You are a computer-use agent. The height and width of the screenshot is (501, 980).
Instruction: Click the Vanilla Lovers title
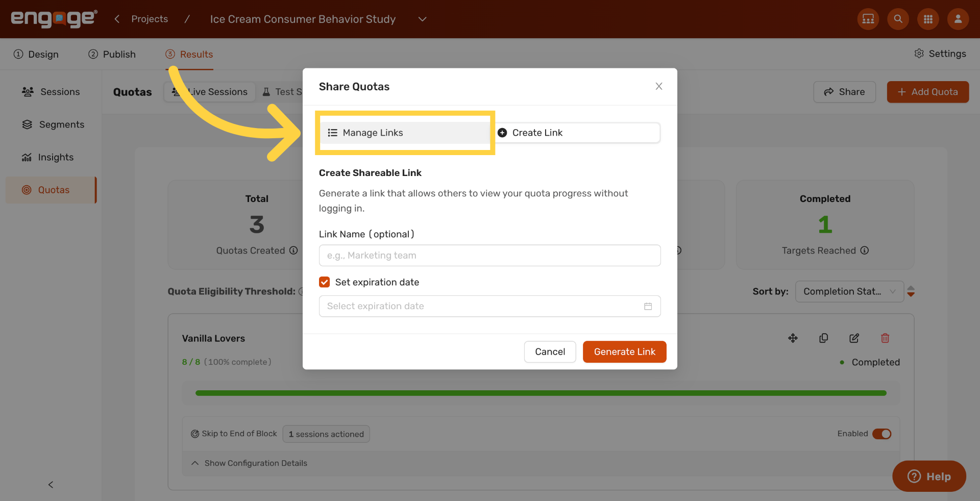tap(213, 338)
